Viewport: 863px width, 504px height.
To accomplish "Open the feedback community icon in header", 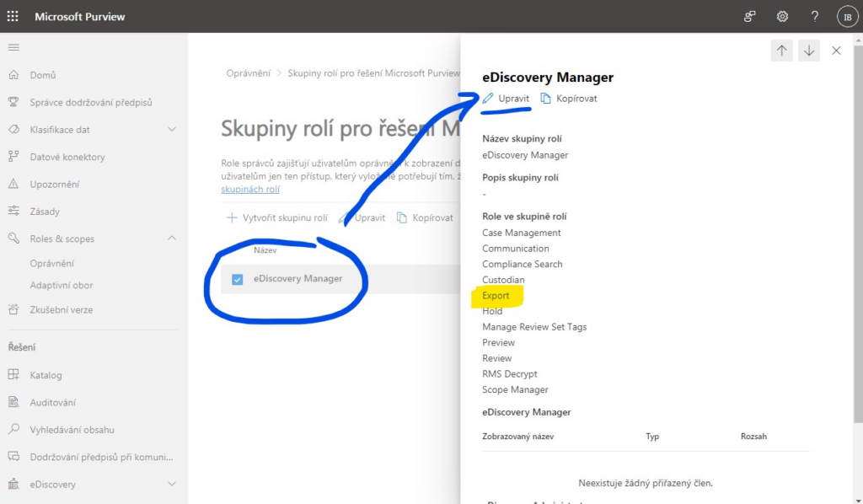I will tap(749, 17).
